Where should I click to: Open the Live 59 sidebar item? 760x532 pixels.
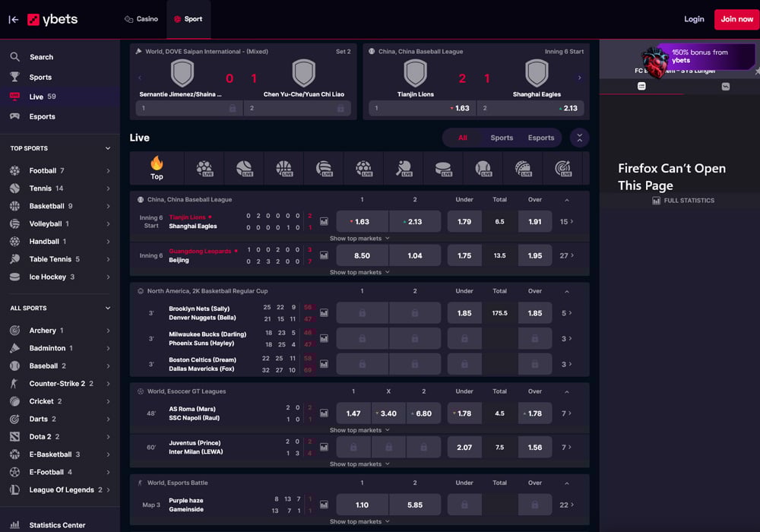coord(59,97)
